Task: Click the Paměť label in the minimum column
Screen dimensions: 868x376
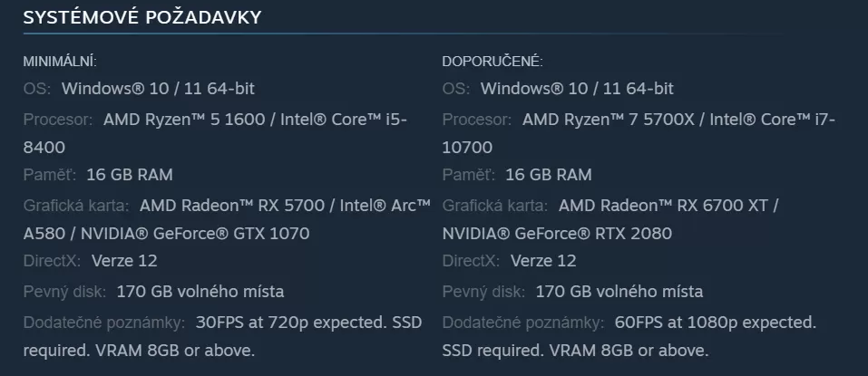Action: point(50,174)
